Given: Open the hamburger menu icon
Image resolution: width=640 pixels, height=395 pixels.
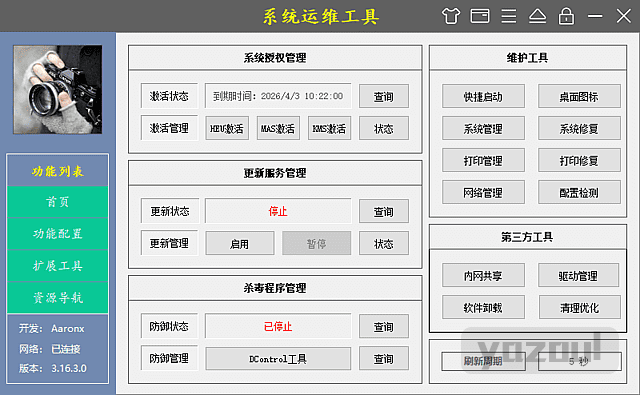Looking at the screenshot, I should click(509, 16).
